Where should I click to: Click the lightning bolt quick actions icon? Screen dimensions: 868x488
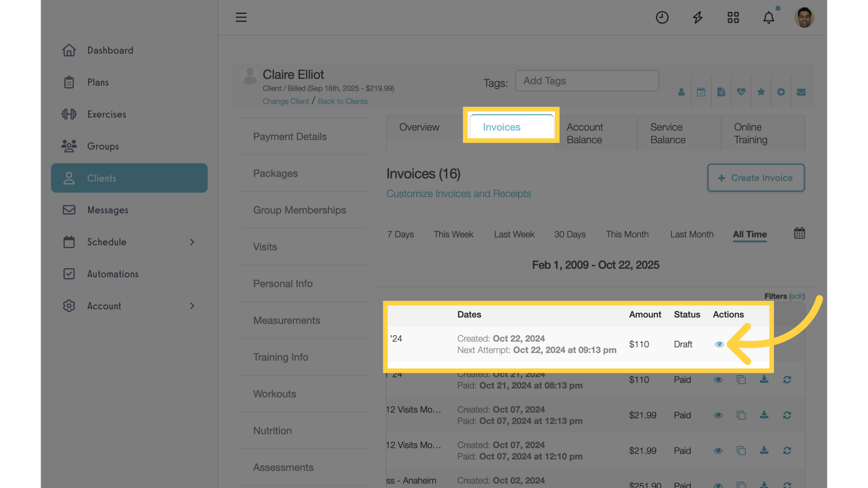click(x=698, y=17)
